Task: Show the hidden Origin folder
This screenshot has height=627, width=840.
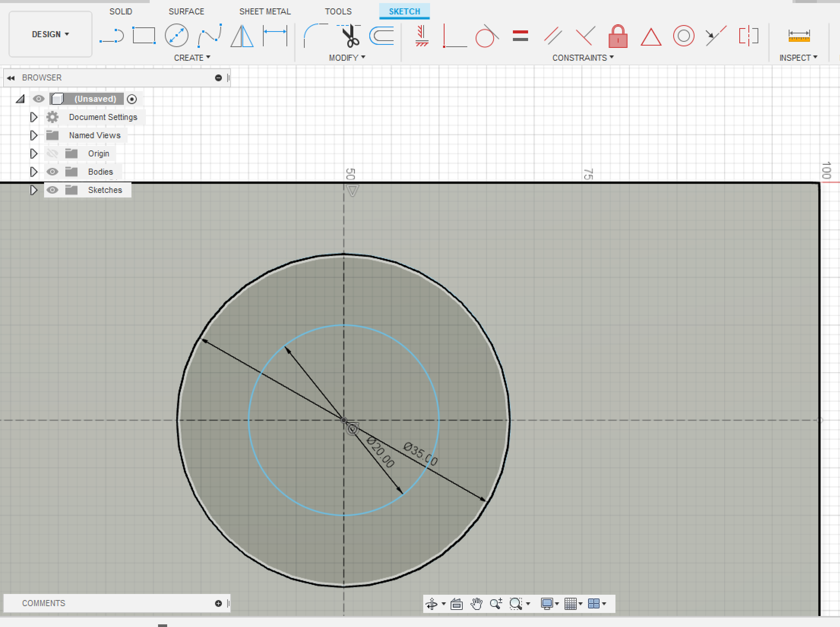Action: [52, 153]
